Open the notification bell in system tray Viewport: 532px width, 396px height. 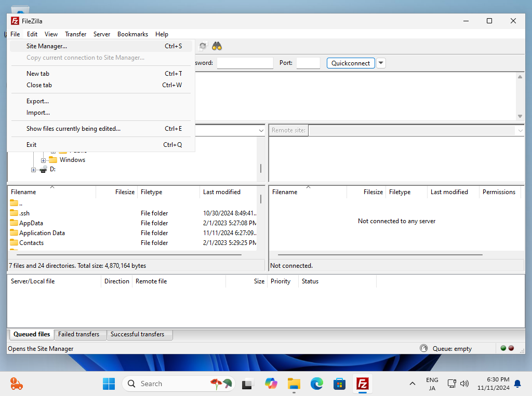(x=518, y=384)
